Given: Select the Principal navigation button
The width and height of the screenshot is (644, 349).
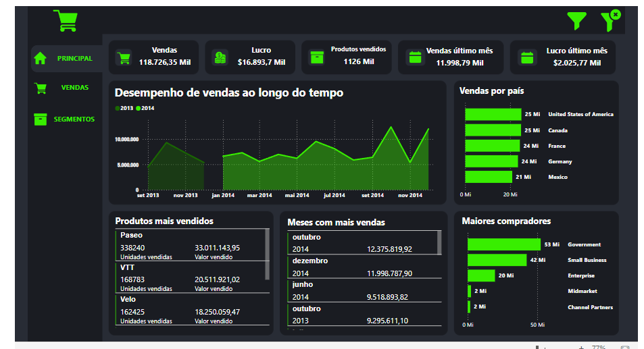Looking at the screenshot, I should (74, 59).
